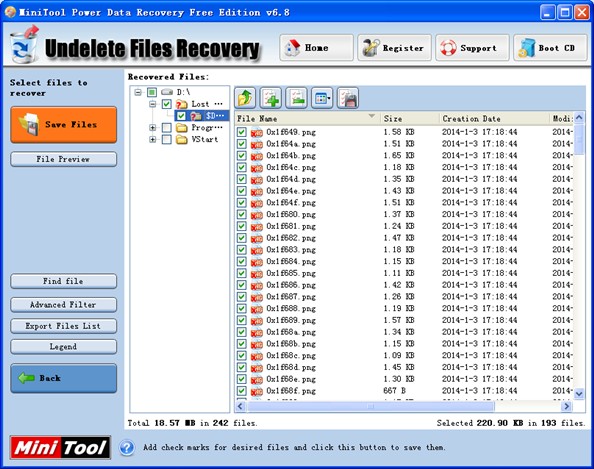Sort by Creation Date column header
The image size is (594, 469).
click(494, 119)
